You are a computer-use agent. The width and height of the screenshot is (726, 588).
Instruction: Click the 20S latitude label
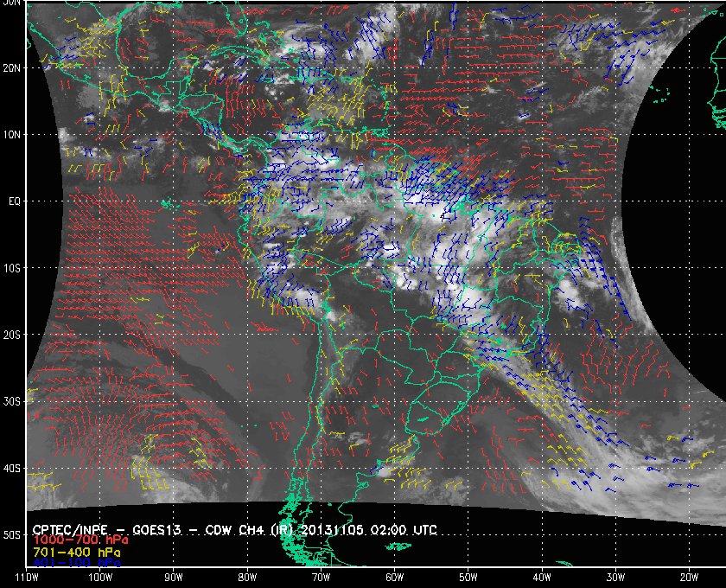(11, 335)
